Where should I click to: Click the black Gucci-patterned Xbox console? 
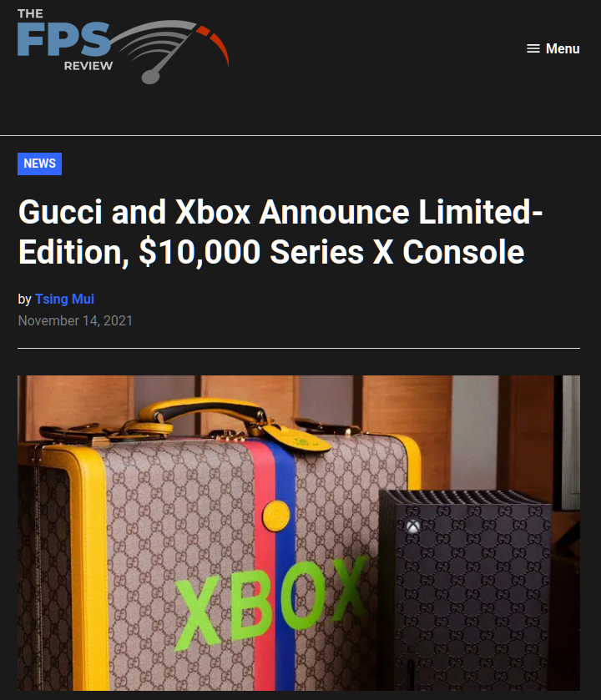[465, 589]
